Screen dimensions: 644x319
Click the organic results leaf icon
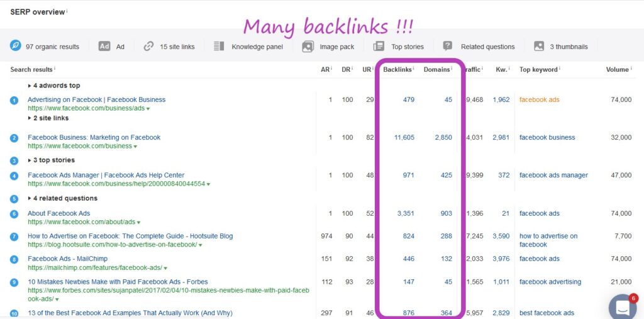click(x=16, y=46)
